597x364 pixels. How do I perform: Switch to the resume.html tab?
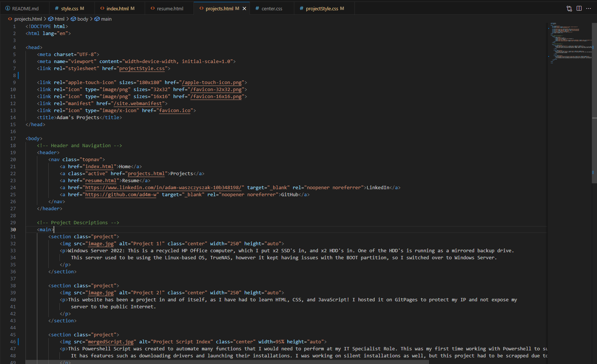pyautogui.click(x=170, y=8)
